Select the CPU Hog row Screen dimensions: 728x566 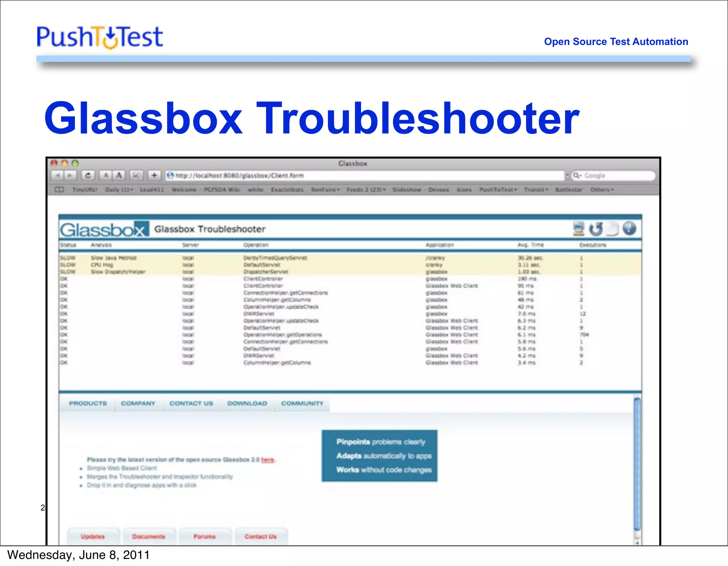coord(350,265)
